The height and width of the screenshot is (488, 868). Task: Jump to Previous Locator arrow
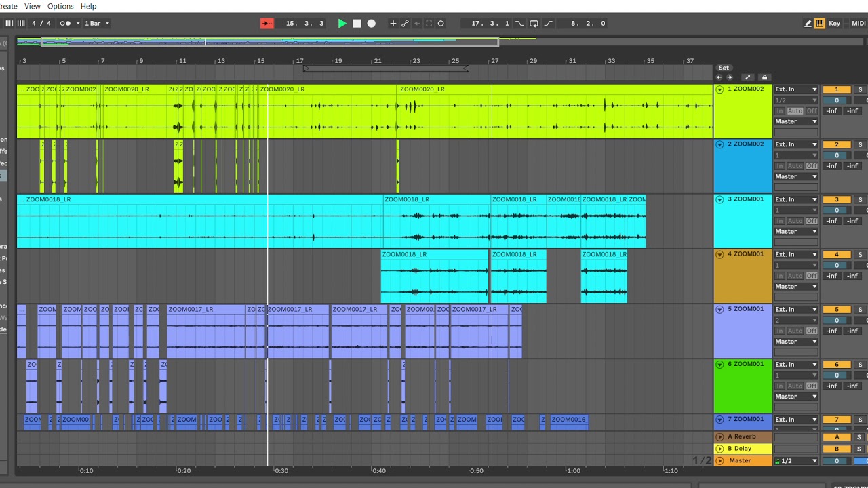tap(719, 77)
